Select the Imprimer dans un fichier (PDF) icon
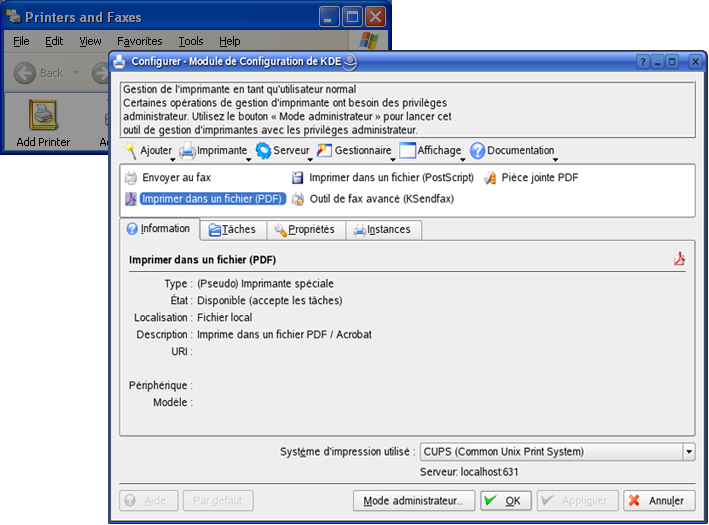Screen dimensions: 709x525 tap(131, 199)
